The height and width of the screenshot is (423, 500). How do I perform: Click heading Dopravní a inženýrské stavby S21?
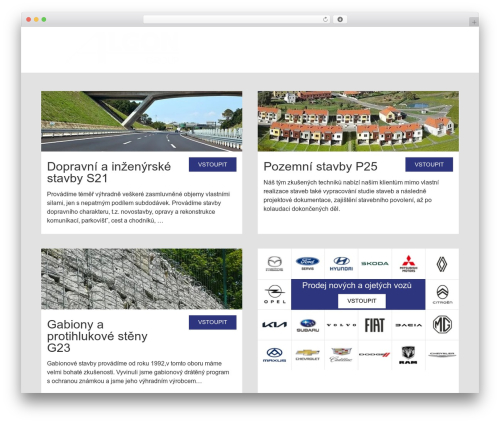coord(109,172)
